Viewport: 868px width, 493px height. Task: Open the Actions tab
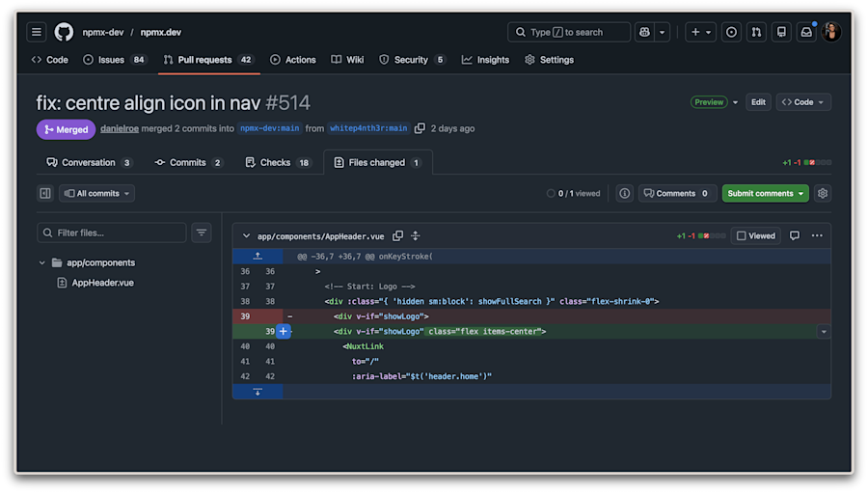(x=293, y=60)
